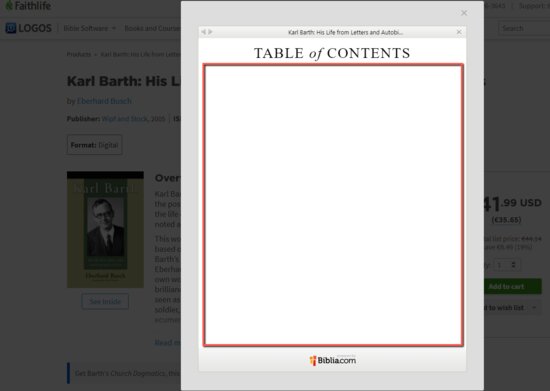Open the Biblia.com logo link
The width and height of the screenshot is (550, 391).
click(333, 360)
